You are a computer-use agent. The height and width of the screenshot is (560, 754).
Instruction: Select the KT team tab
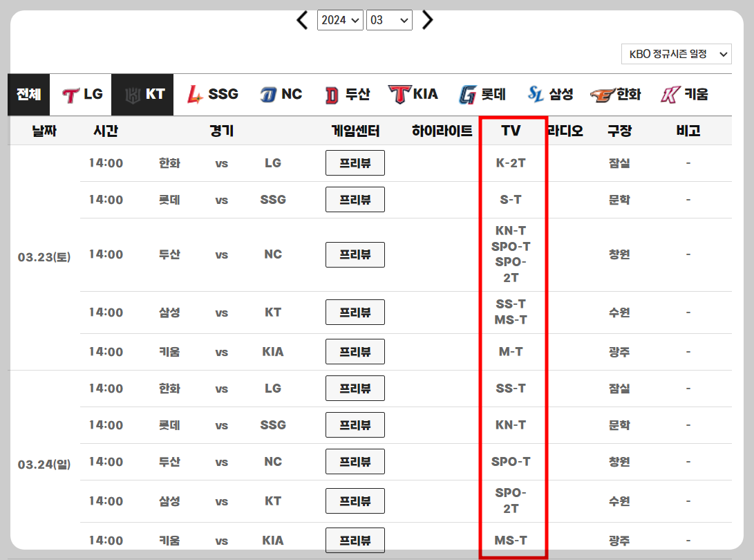coord(142,94)
